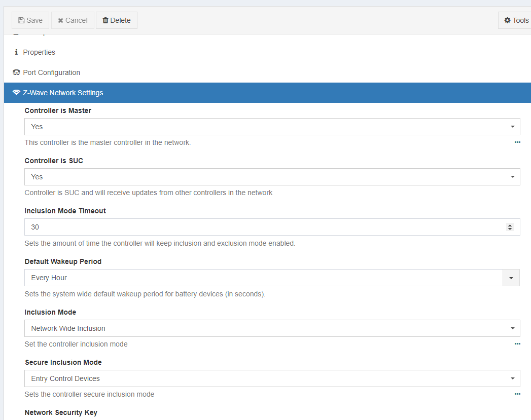531x420 pixels.
Task: Expand the Inclusion Mode dropdown
Action: click(x=272, y=328)
